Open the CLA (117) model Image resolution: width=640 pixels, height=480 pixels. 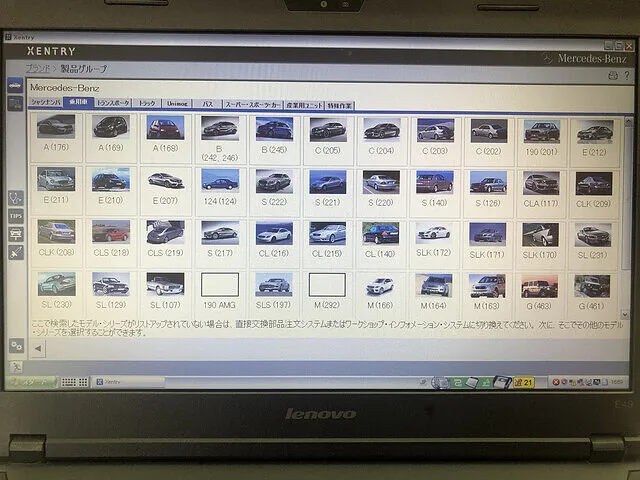[x=541, y=183]
